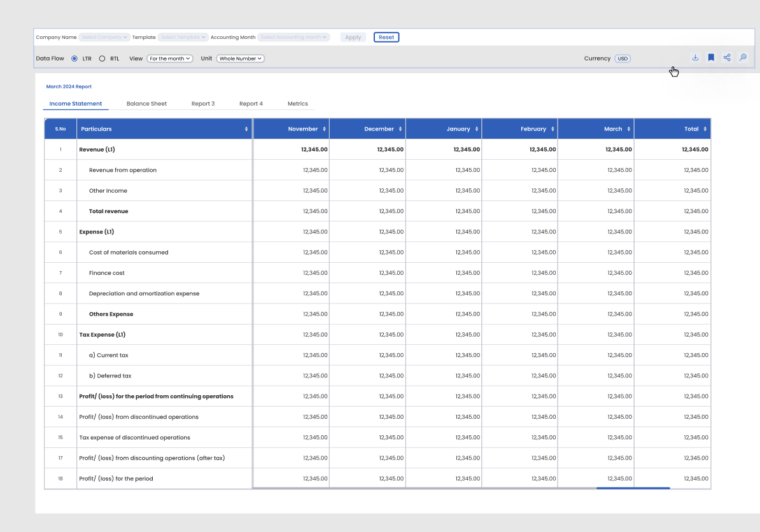Select LTR data flow
The width and height of the screenshot is (760, 532).
coord(74,59)
